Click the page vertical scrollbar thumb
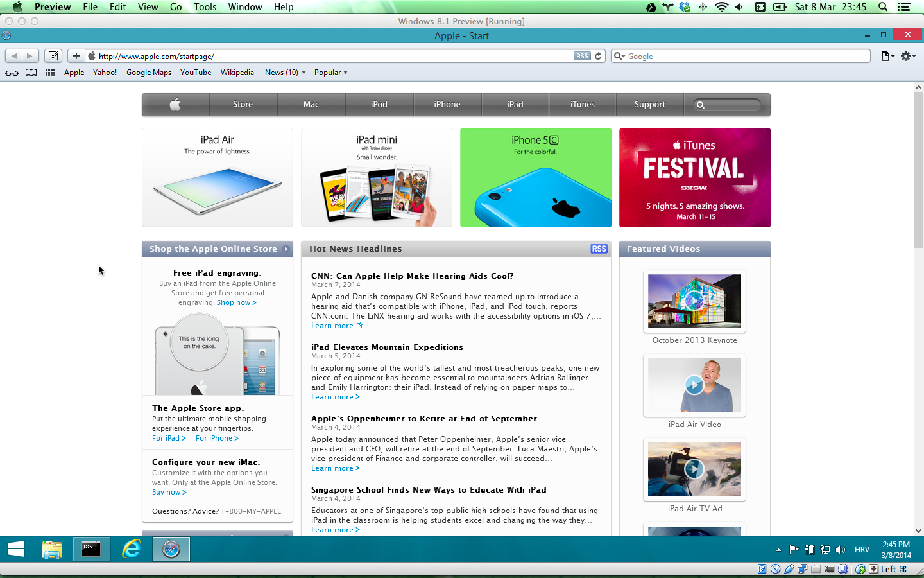924x578 pixels. pos(918,170)
